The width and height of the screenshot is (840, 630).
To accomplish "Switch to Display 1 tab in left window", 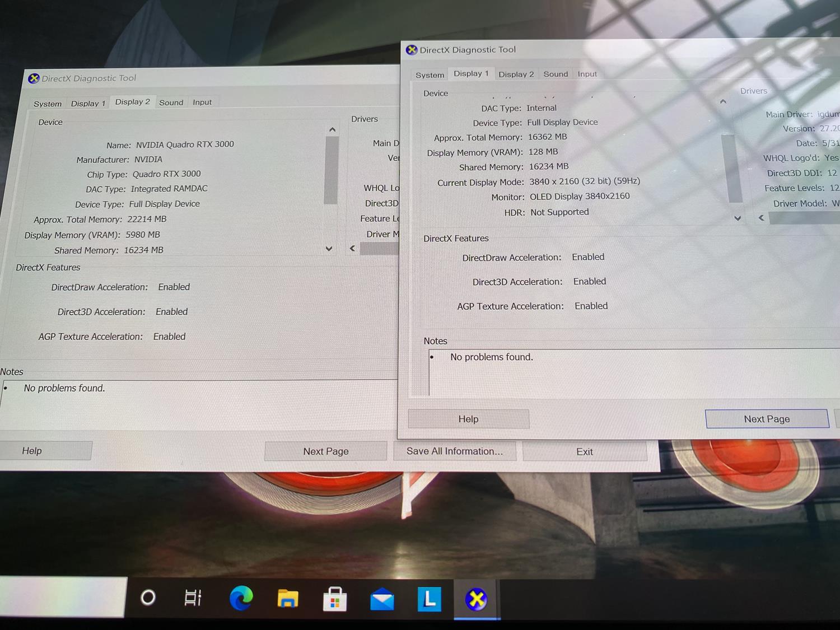I will pyautogui.click(x=88, y=103).
